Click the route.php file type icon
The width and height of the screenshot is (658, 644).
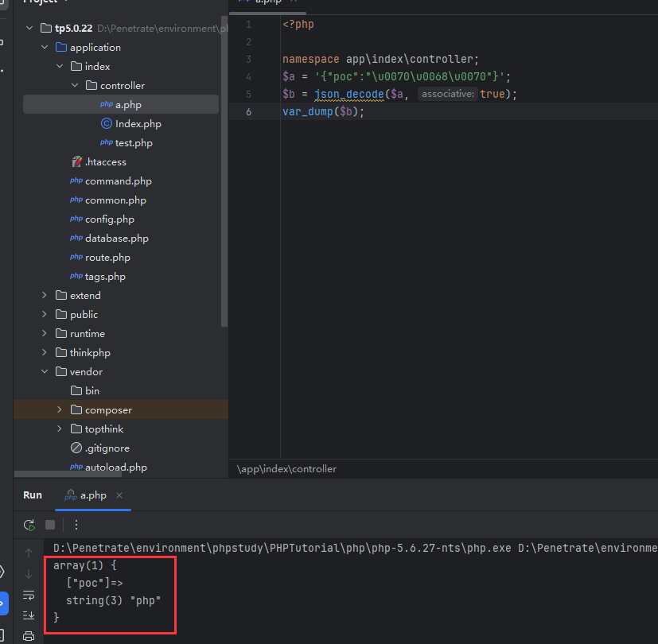point(76,257)
